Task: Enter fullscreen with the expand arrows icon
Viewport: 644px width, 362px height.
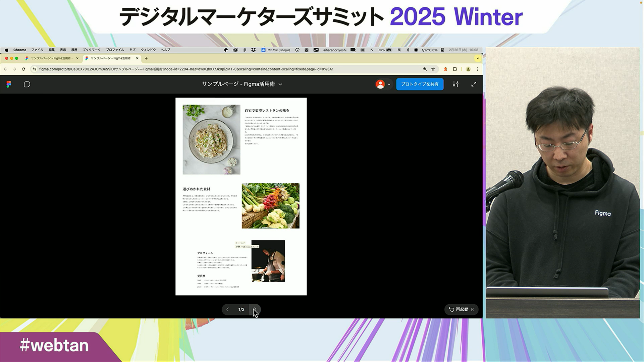Action: [474, 84]
